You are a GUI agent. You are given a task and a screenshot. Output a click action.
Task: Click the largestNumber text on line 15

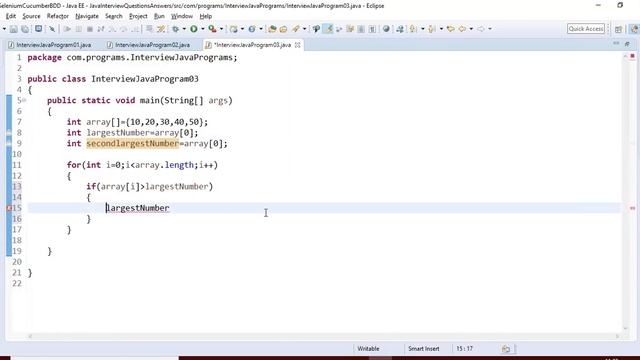point(138,208)
